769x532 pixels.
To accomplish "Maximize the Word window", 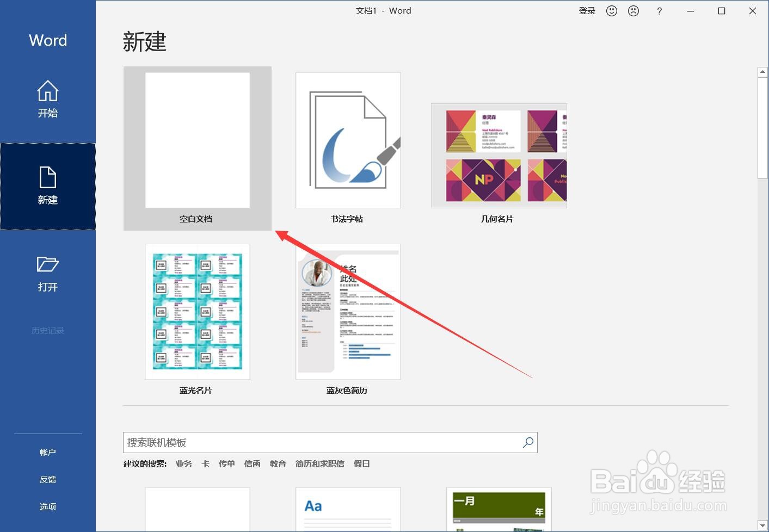I will click(x=722, y=11).
